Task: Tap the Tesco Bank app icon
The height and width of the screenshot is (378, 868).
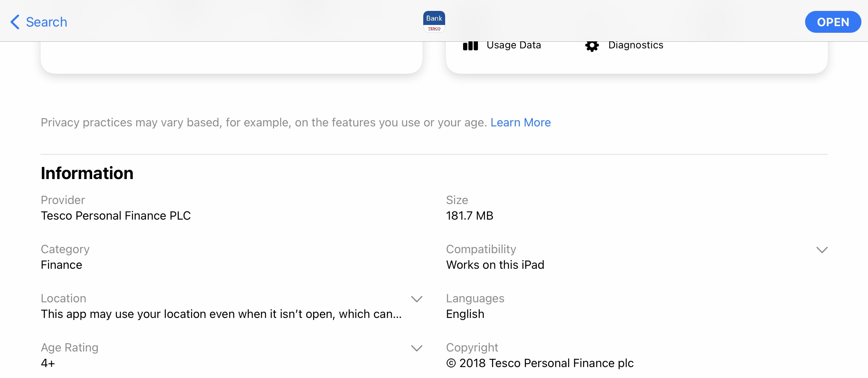Action: coord(434,22)
